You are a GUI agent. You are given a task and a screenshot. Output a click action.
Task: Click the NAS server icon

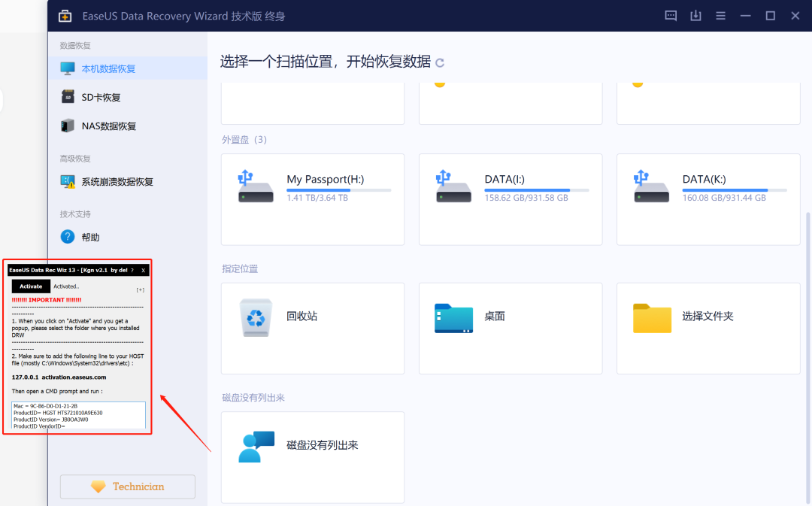pos(68,126)
